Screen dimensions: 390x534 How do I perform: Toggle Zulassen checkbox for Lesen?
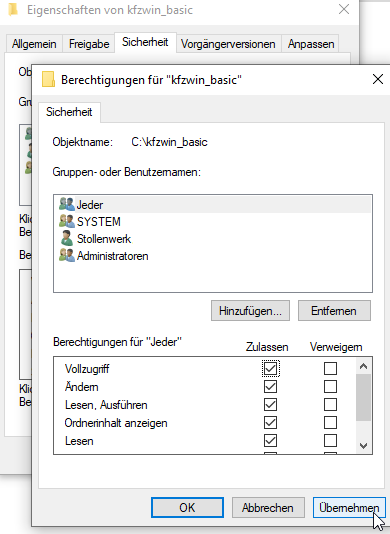(x=270, y=441)
